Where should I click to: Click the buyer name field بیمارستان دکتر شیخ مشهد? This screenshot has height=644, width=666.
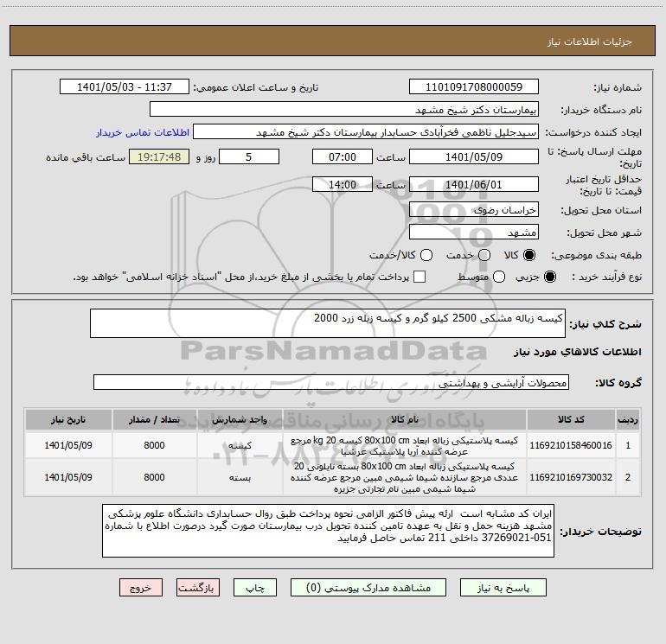[344, 110]
